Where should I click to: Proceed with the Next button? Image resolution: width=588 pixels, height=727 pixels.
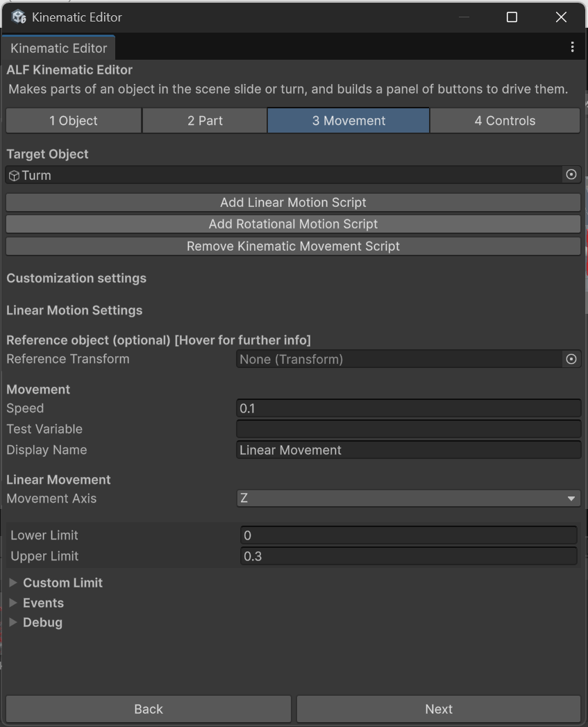[x=439, y=709]
